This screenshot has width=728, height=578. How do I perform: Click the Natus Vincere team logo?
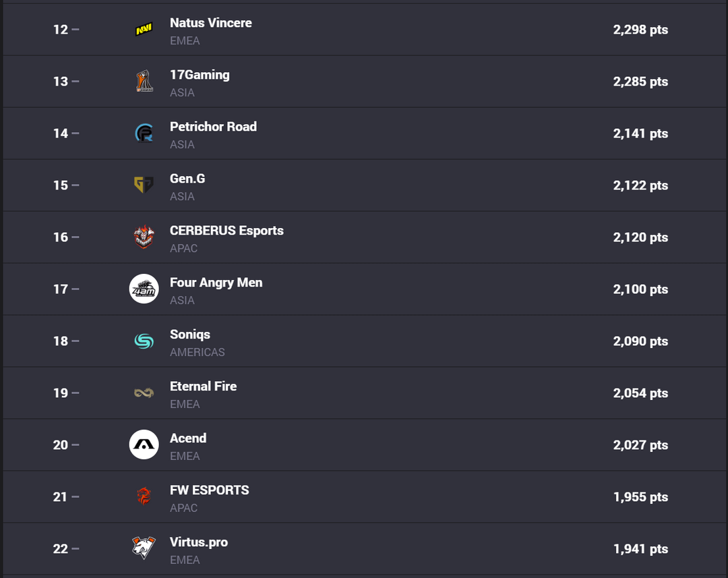pos(144,30)
